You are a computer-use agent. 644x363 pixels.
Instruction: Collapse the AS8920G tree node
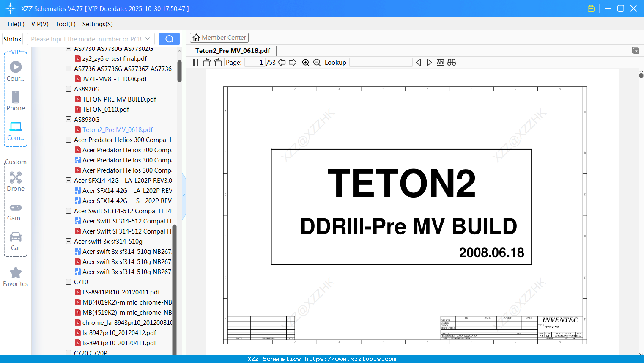point(69,89)
